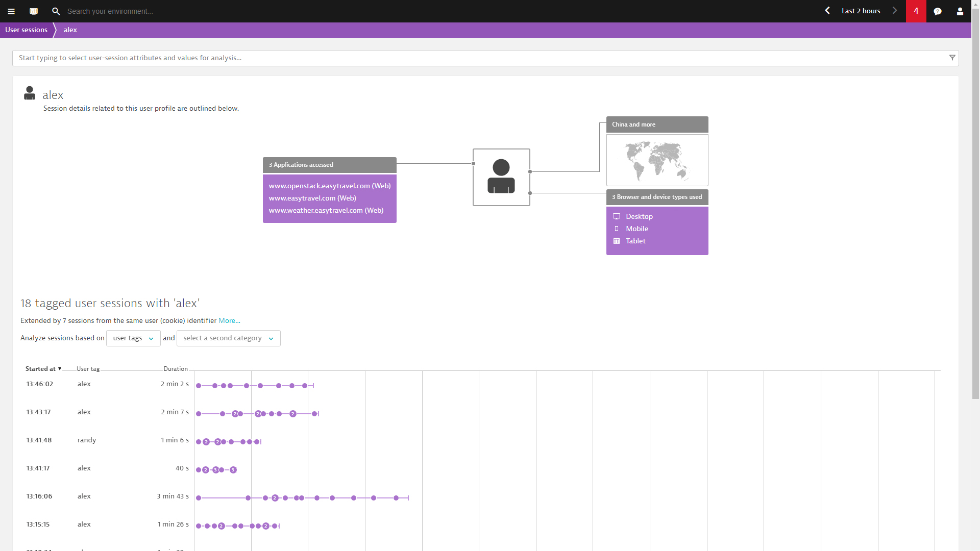Open session started at 13:15:15
This screenshot has height=551, width=980.
[38, 524]
